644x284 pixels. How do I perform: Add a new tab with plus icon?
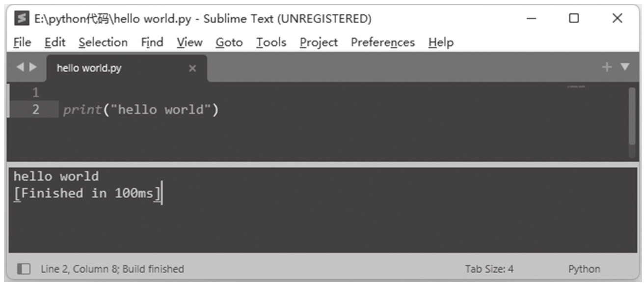(x=607, y=67)
